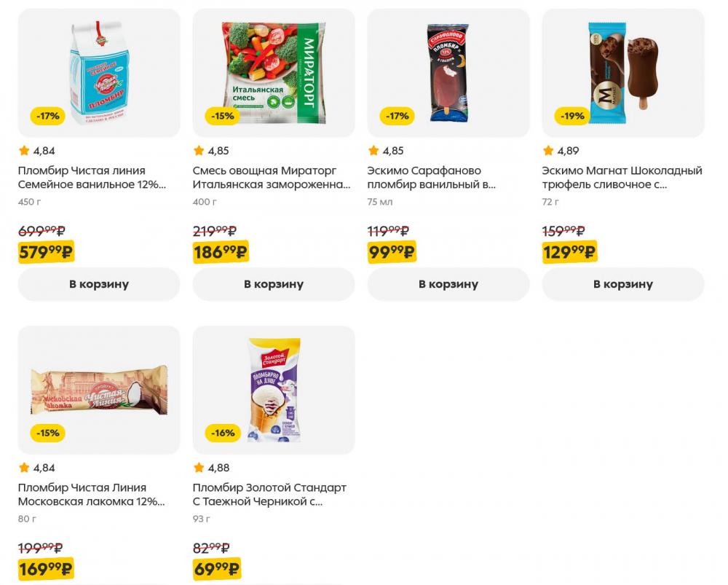
Task: Open Эскимо Магнат Шоколадный трюфель title link
Action: (x=622, y=178)
